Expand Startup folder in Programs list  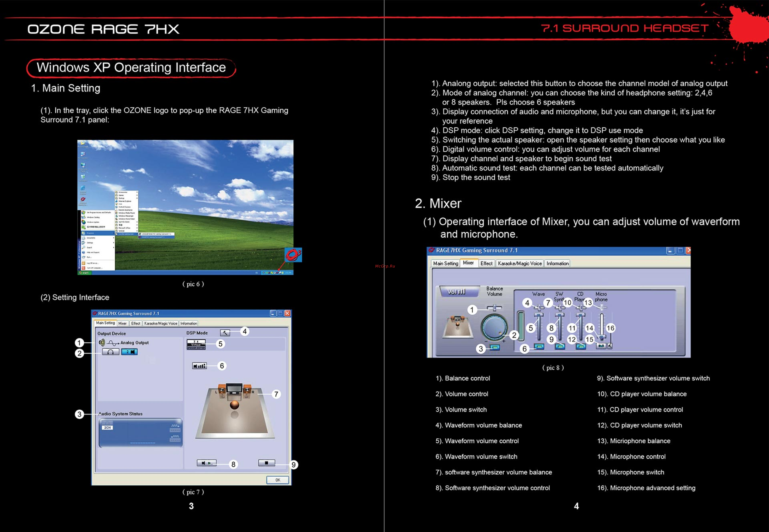[x=126, y=198]
